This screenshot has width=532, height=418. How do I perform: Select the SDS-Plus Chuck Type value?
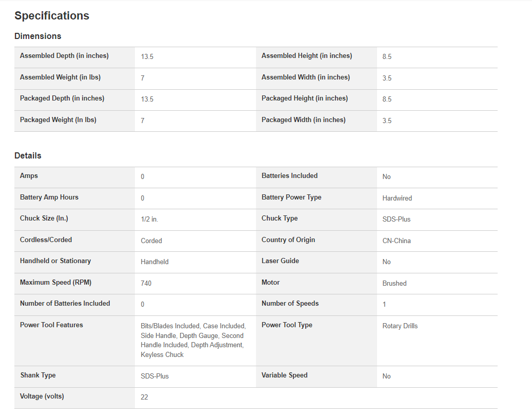coord(396,220)
